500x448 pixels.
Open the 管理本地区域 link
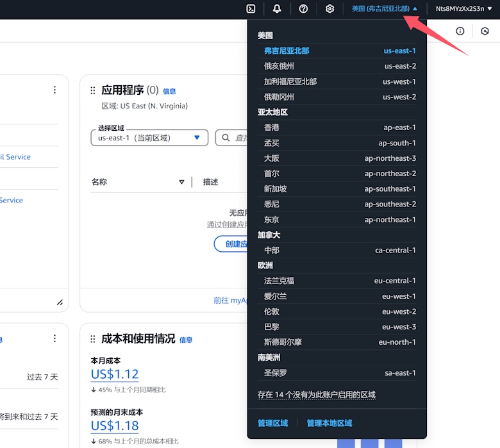click(329, 423)
